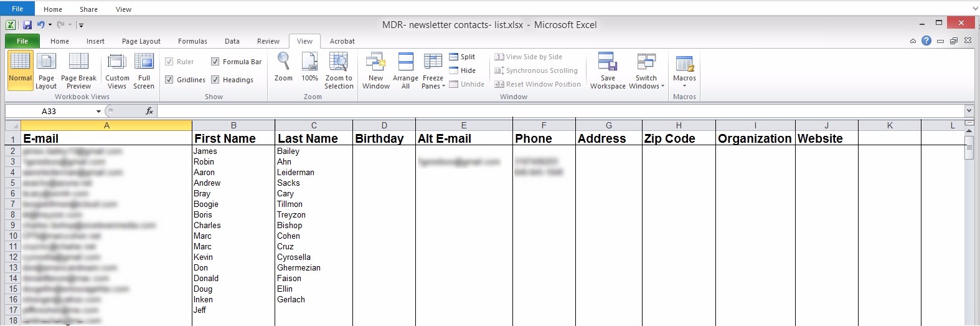Click the Organization header cell

point(755,138)
